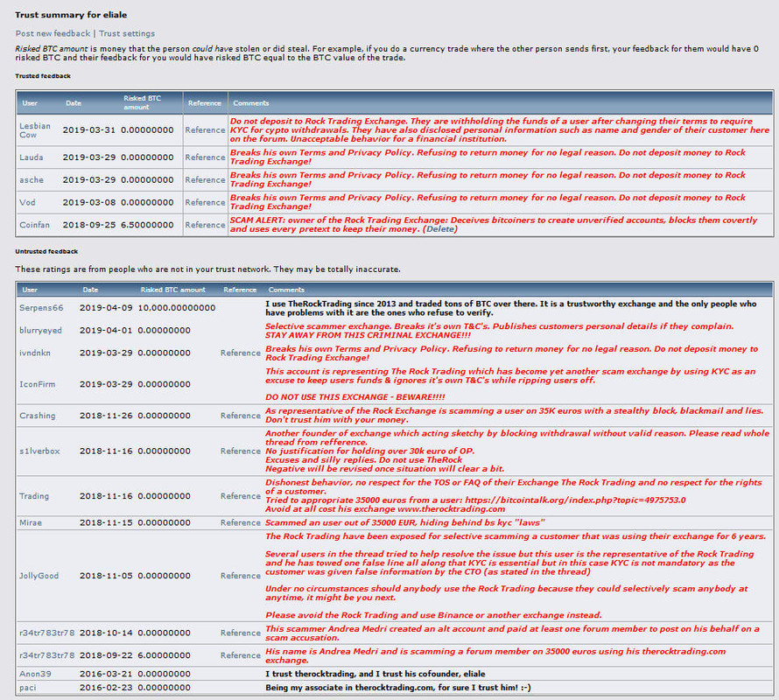
Task: Select the date 2019-03-08 in Vod's row
Action: pos(89,202)
